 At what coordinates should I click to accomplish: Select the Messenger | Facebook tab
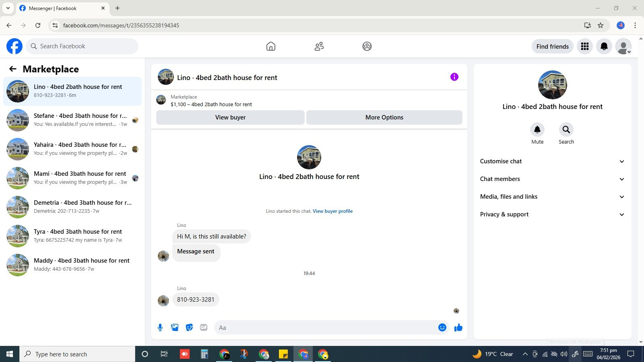click(62, 8)
